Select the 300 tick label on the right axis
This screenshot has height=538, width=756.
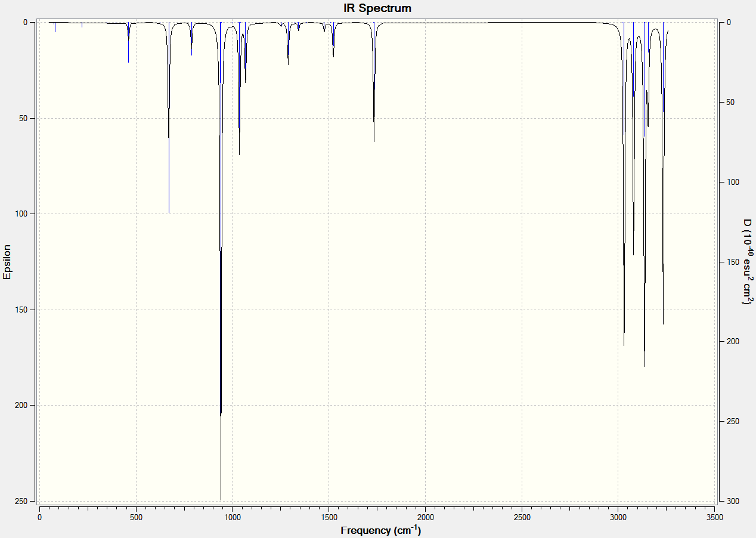727,501
